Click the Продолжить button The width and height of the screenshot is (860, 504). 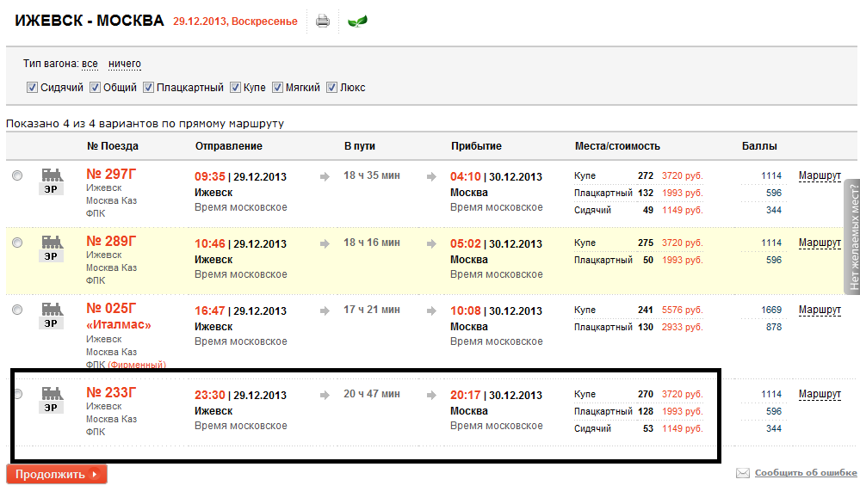pos(57,475)
